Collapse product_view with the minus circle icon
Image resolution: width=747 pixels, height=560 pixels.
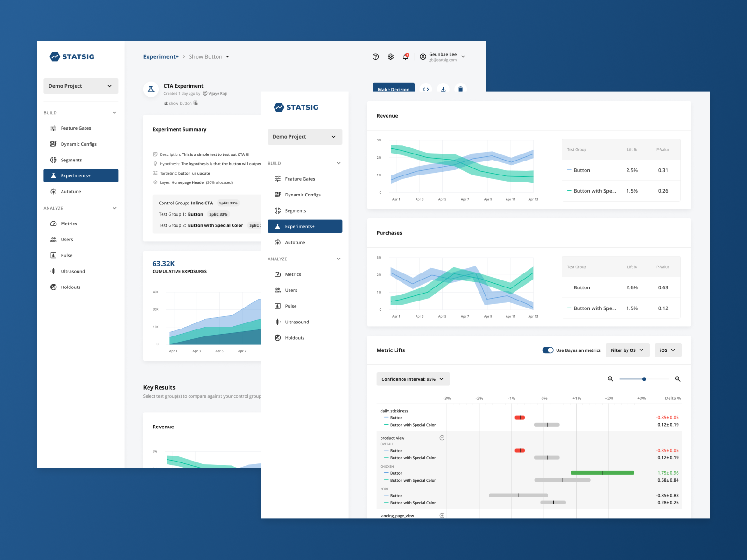point(442,438)
